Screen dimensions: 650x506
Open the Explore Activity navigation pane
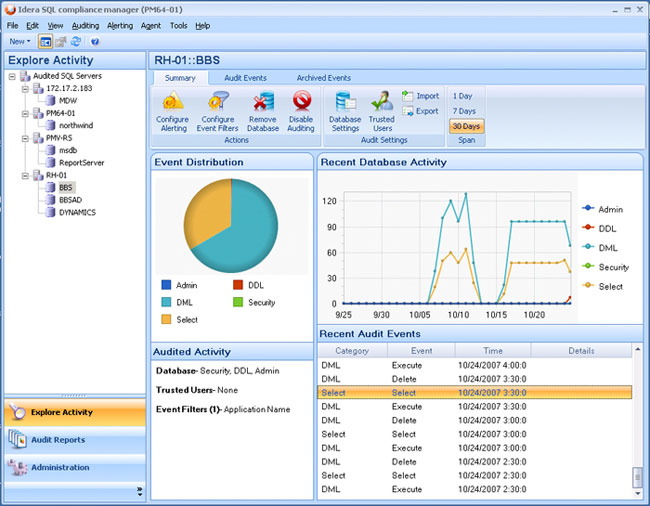(x=75, y=412)
